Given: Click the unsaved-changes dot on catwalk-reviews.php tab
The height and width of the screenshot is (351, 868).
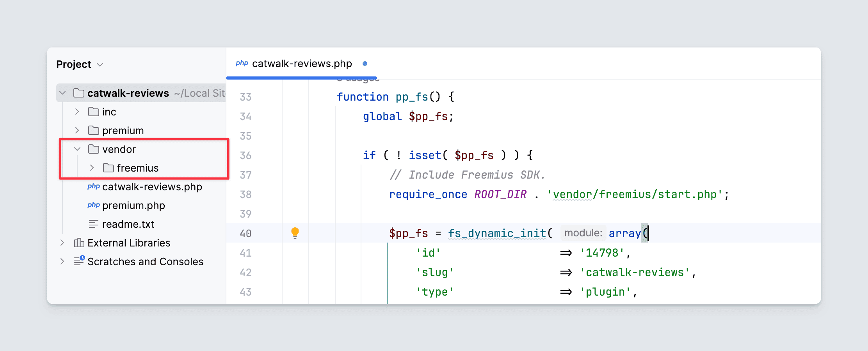Looking at the screenshot, I should 365,64.
